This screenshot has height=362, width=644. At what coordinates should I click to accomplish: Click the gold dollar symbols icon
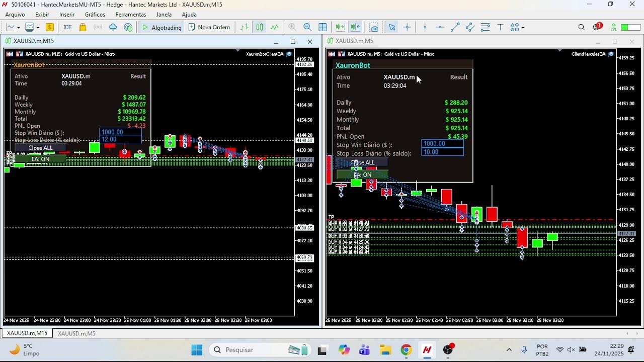coord(50,27)
